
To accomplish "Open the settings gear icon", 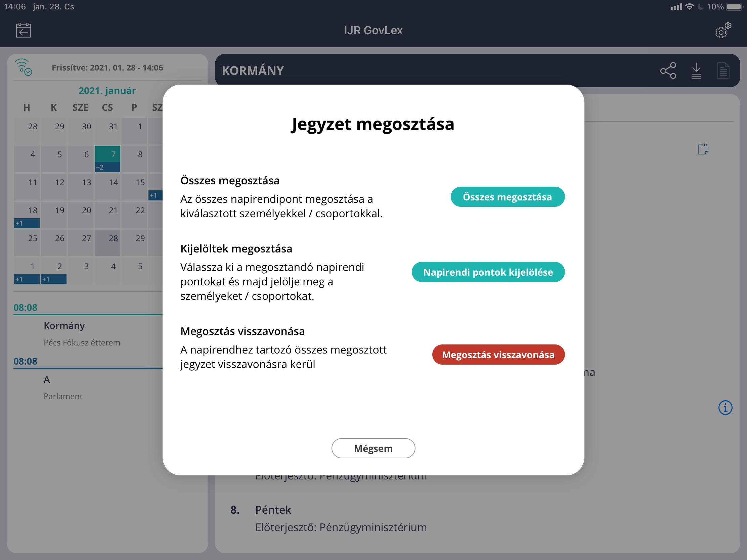I will click(722, 31).
